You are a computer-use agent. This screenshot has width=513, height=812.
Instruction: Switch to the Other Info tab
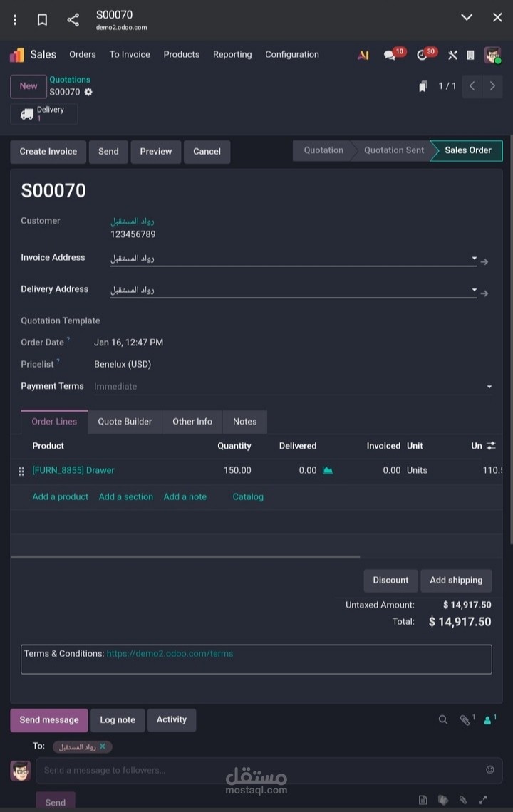point(192,422)
